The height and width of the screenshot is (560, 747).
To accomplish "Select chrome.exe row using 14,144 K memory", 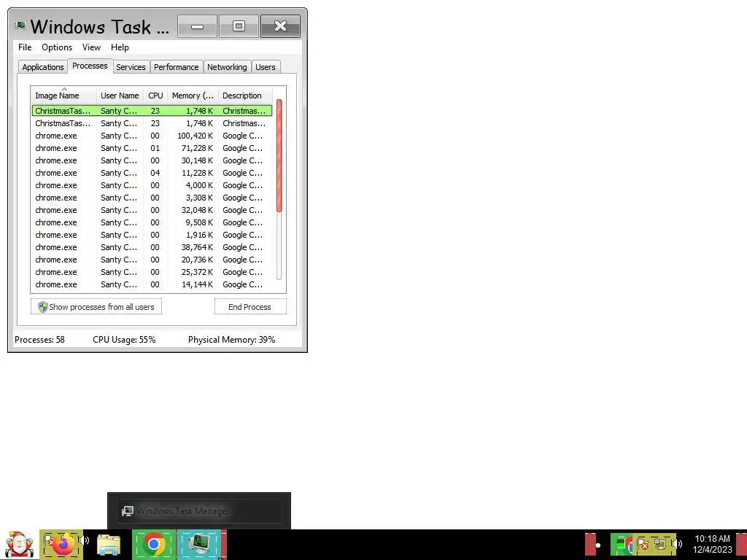I will (152, 284).
